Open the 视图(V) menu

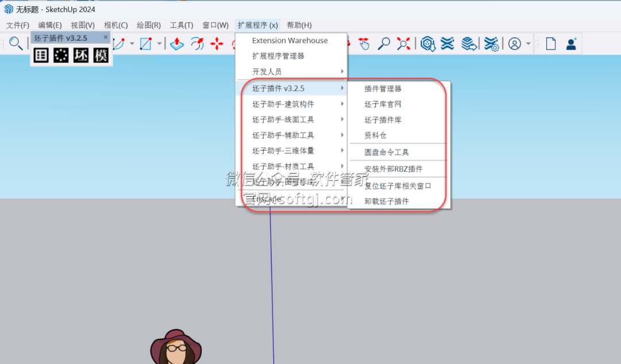point(83,25)
